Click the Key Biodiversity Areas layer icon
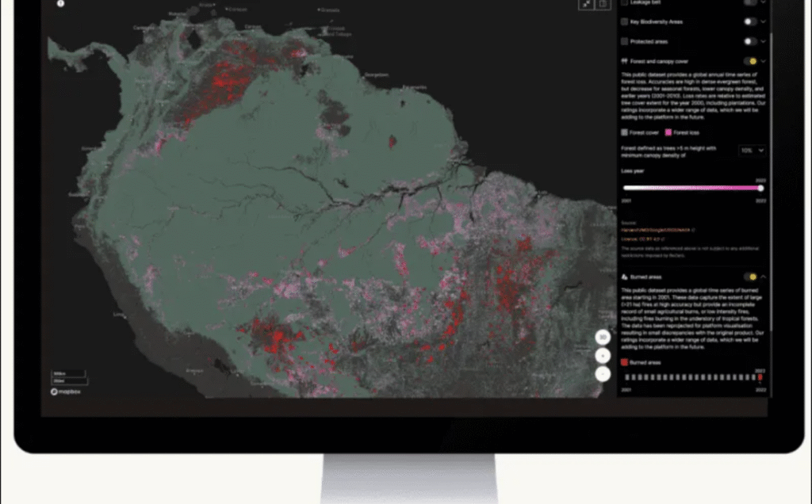 coord(625,21)
